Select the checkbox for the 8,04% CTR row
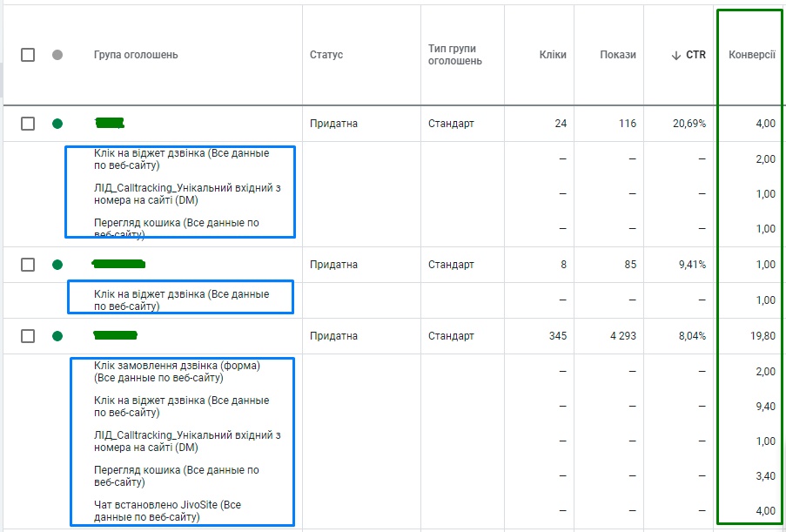 point(28,336)
